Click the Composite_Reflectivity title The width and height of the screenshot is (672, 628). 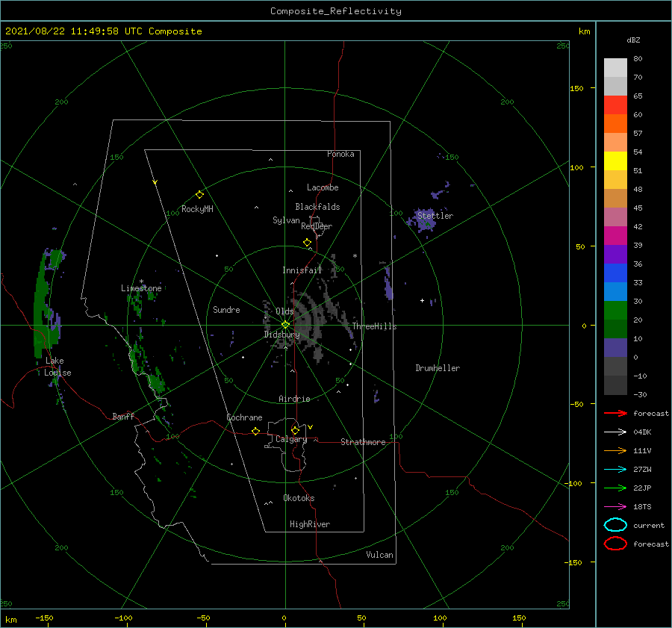(336, 11)
